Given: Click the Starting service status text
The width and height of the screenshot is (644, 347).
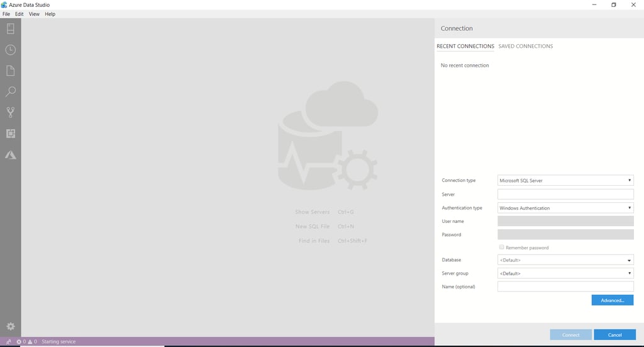Looking at the screenshot, I should click(58, 342).
